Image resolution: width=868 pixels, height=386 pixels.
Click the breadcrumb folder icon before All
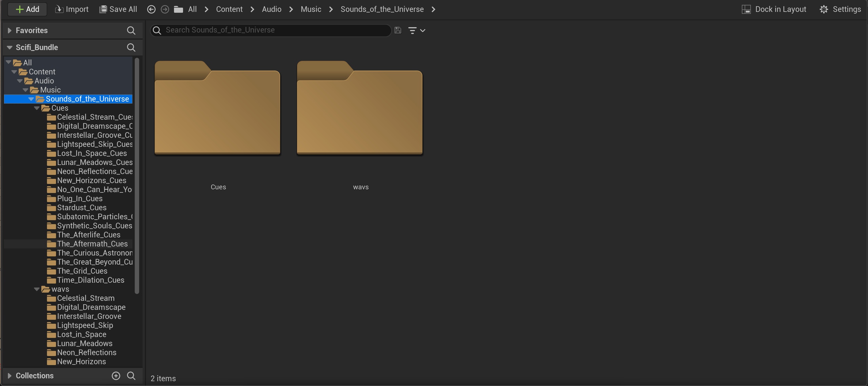click(x=179, y=9)
